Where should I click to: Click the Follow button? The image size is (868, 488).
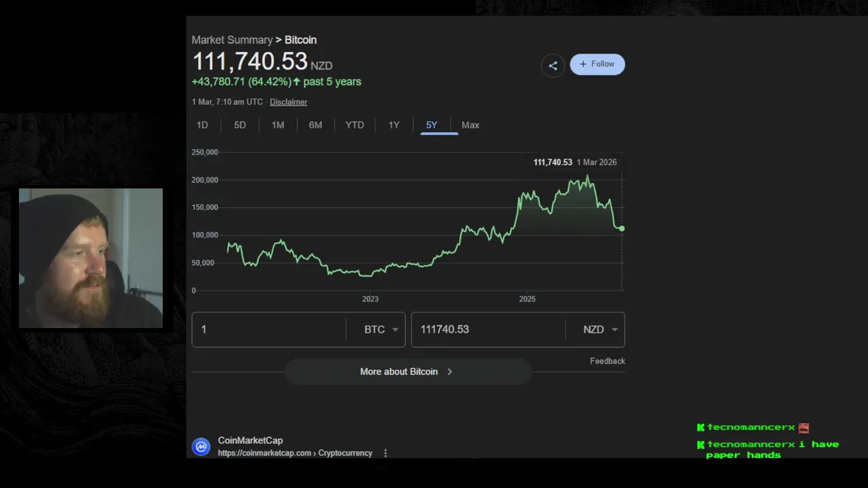click(597, 64)
